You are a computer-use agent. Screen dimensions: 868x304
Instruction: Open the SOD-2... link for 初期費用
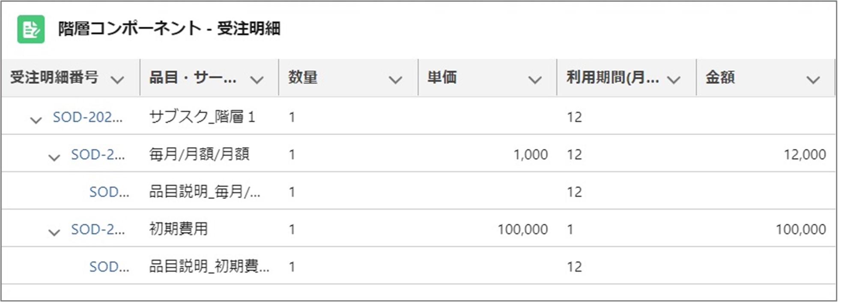coord(98,229)
